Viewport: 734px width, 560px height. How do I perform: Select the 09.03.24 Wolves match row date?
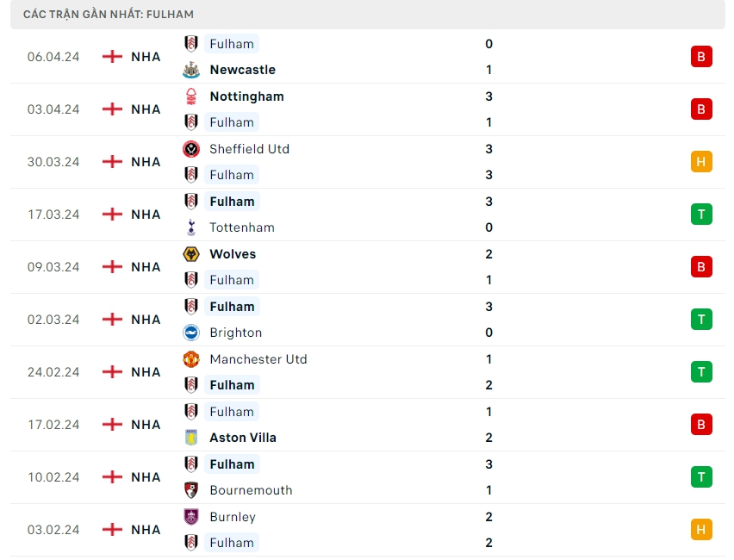[x=53, y=267]
